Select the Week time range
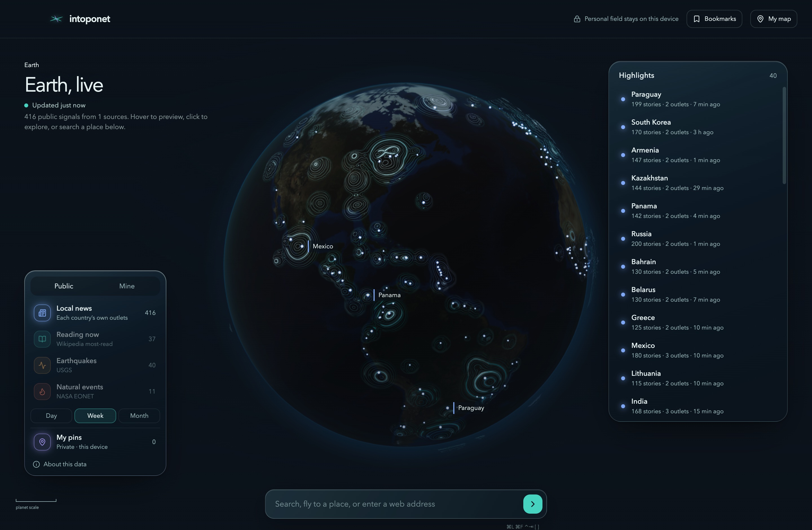This screenshot has height=530, width=812. point(95,416)
